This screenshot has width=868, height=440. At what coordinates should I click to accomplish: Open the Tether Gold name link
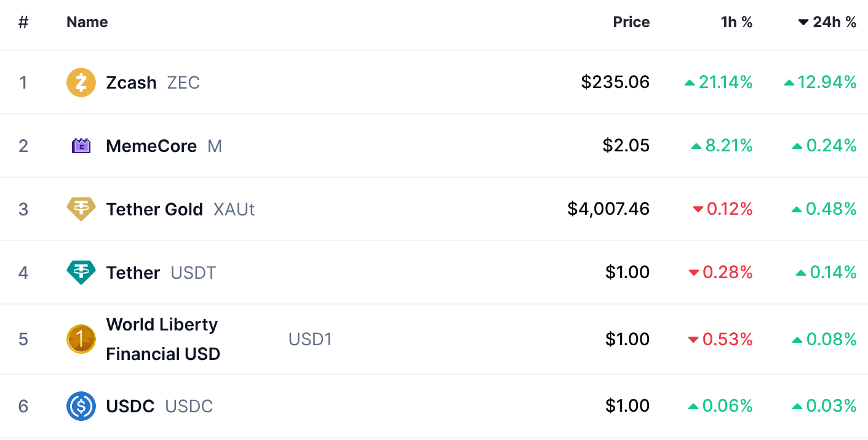[x=154, y=209]
